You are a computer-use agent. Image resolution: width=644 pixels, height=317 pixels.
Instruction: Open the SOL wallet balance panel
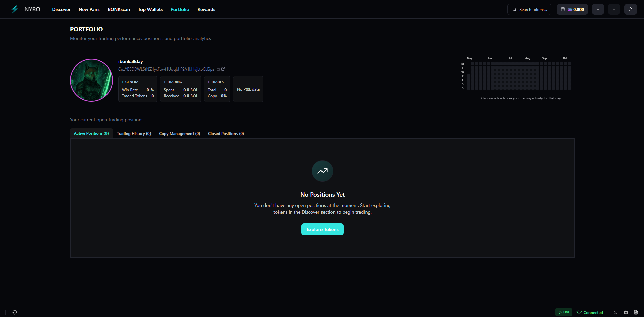click(x=572, y=9)
